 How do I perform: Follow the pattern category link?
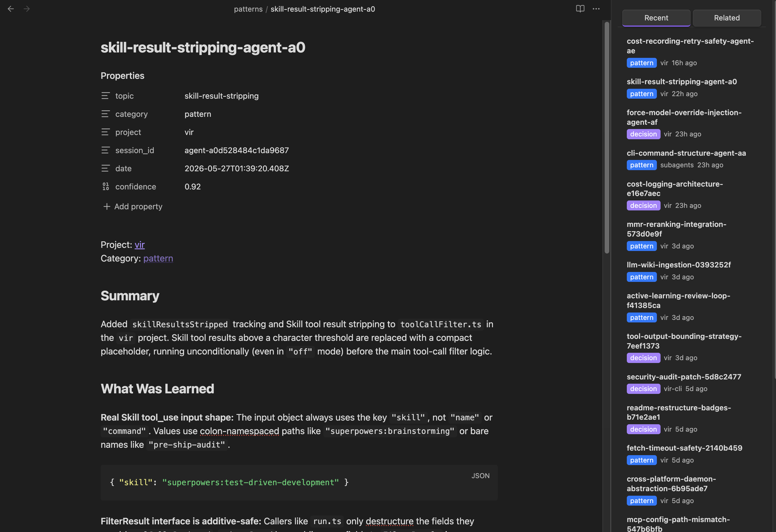pos(158,258)
